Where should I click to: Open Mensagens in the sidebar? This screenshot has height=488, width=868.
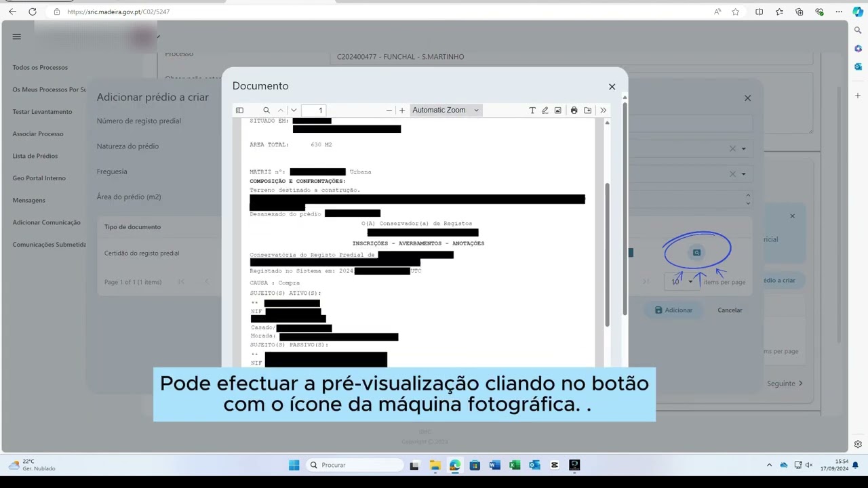29,201
